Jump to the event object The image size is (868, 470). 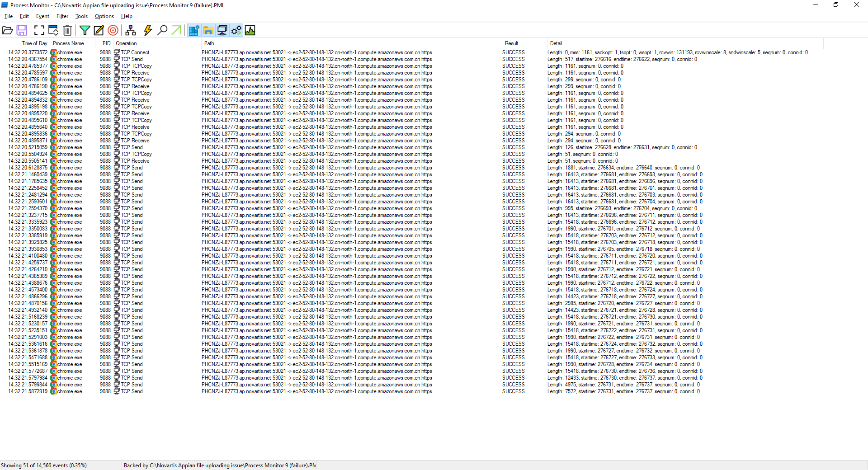click(176, 30)
